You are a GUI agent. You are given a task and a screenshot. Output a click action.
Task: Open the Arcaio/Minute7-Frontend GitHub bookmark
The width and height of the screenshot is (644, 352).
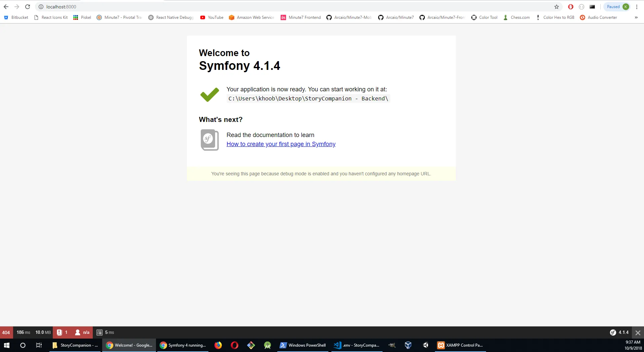442,17
